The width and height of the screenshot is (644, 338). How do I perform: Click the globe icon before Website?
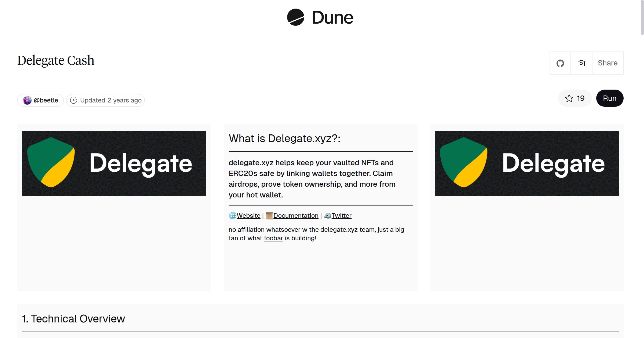tap(232, 216)
